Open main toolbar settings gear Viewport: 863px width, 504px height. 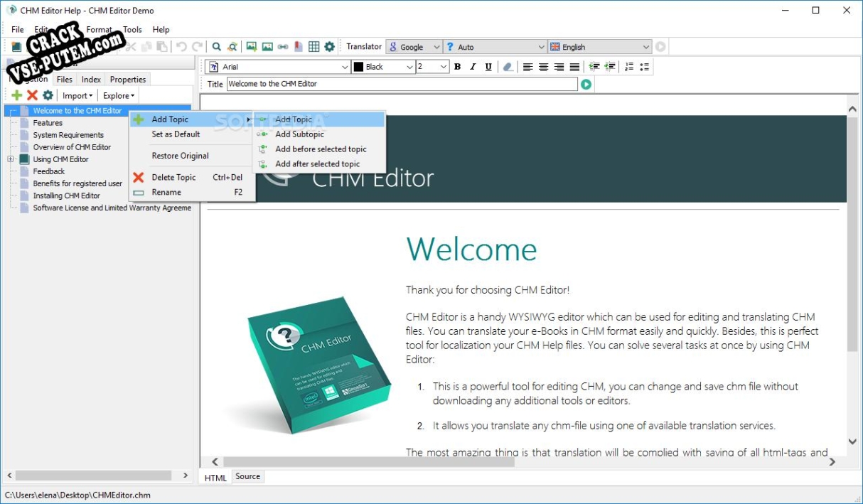click(x=330, y=47)
